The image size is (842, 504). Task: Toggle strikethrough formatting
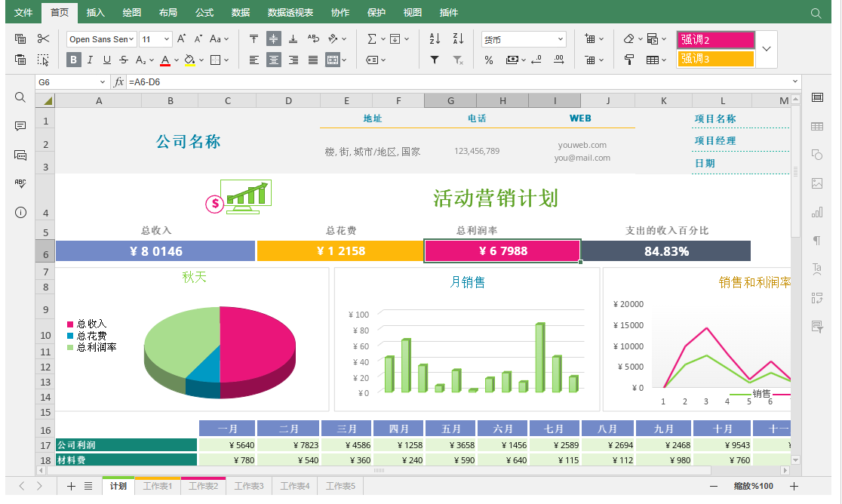tap(124, 60)
